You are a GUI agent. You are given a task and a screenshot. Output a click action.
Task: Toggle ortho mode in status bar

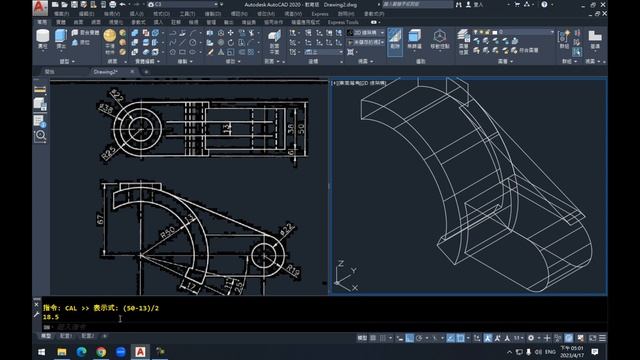pos(410,338)
